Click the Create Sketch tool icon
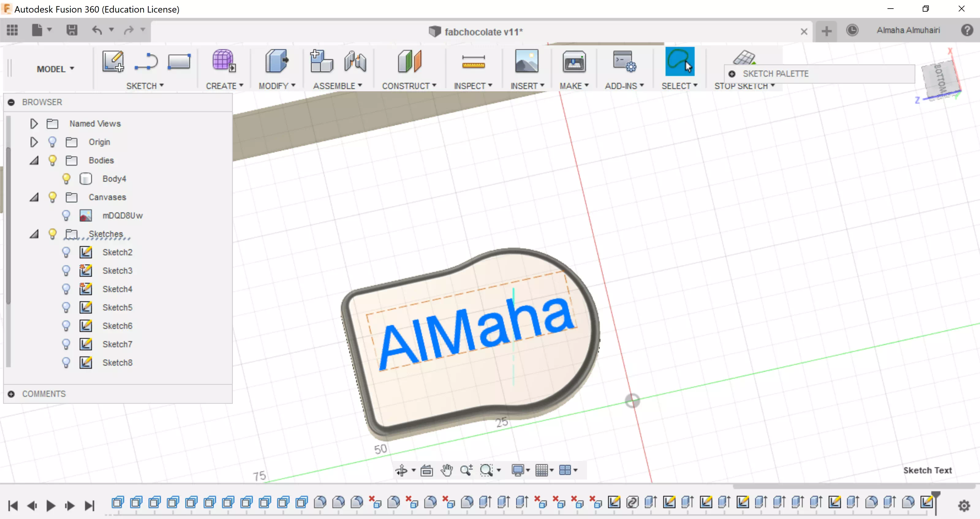The width and height of the screenshot is (980, 519). pos(113,62)
